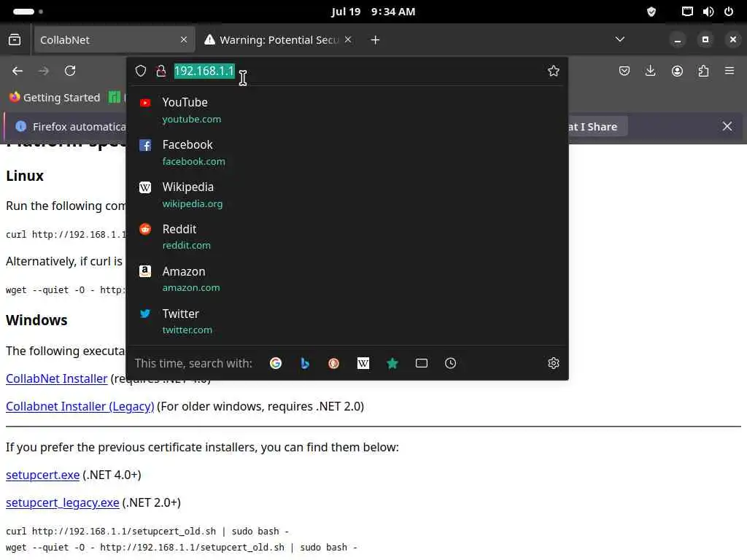The image size is (747, 560).
Task: Open the power menu in top bar
Action: click(729, 12)
